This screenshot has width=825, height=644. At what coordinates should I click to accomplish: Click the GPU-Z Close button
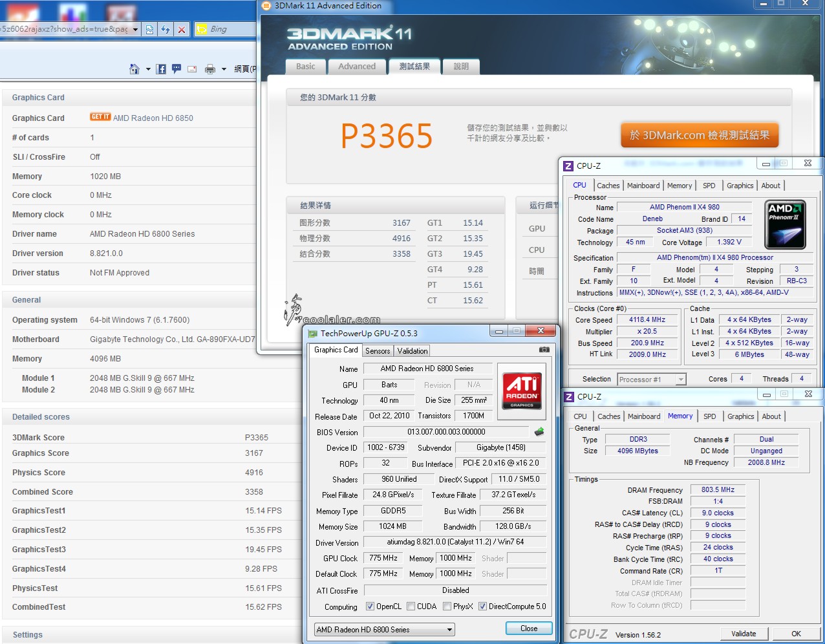point(529,628)
